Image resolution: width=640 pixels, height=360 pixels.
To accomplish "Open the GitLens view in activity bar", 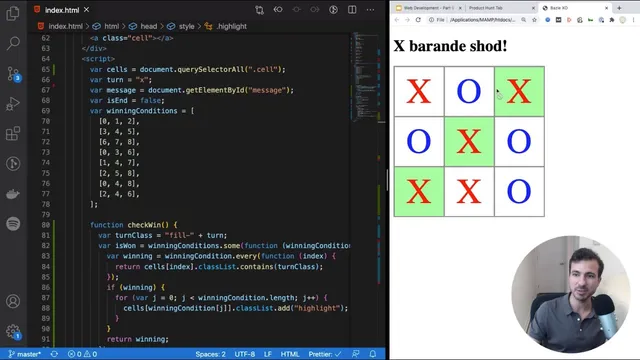I will [13, 164].
